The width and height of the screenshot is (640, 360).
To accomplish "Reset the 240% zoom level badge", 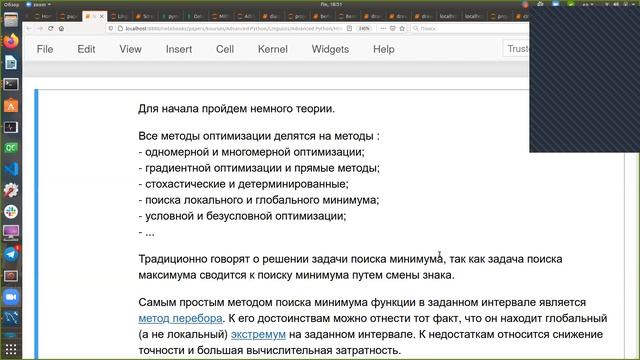I will pyautogui.click(x=364, y=29).
